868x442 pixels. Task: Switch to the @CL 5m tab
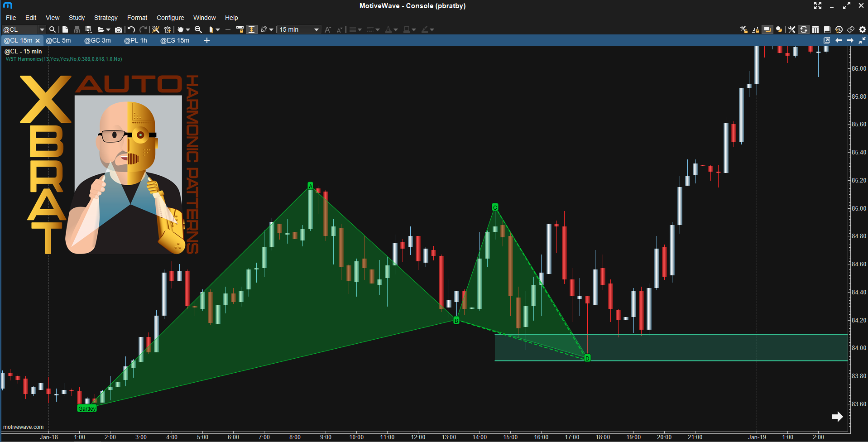click(x=58, y=40)
